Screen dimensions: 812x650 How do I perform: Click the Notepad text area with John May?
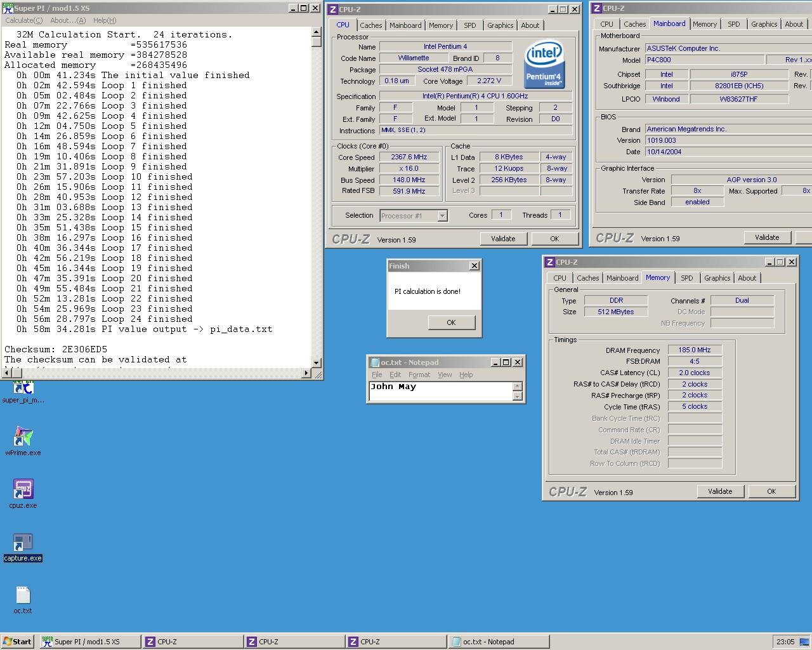440,391
